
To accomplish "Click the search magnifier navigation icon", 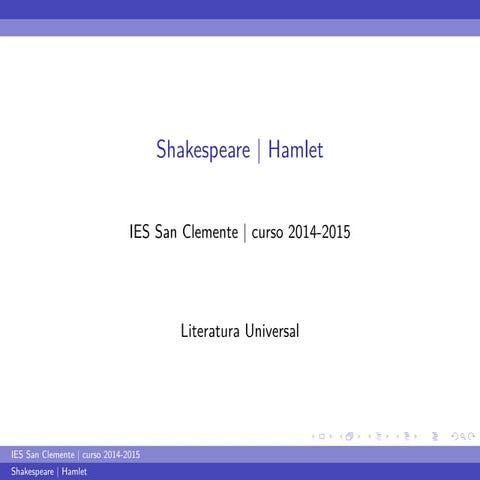I will click(x=463, y=437).
